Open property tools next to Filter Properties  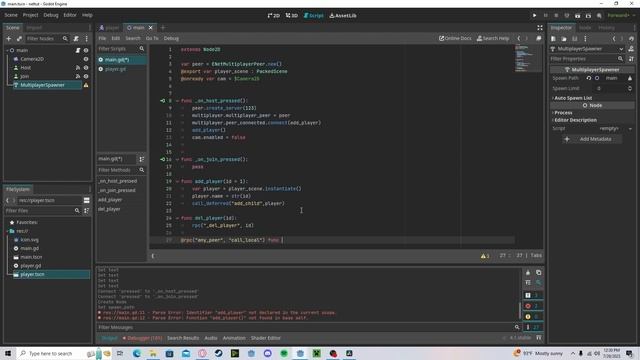pos(631,59)
